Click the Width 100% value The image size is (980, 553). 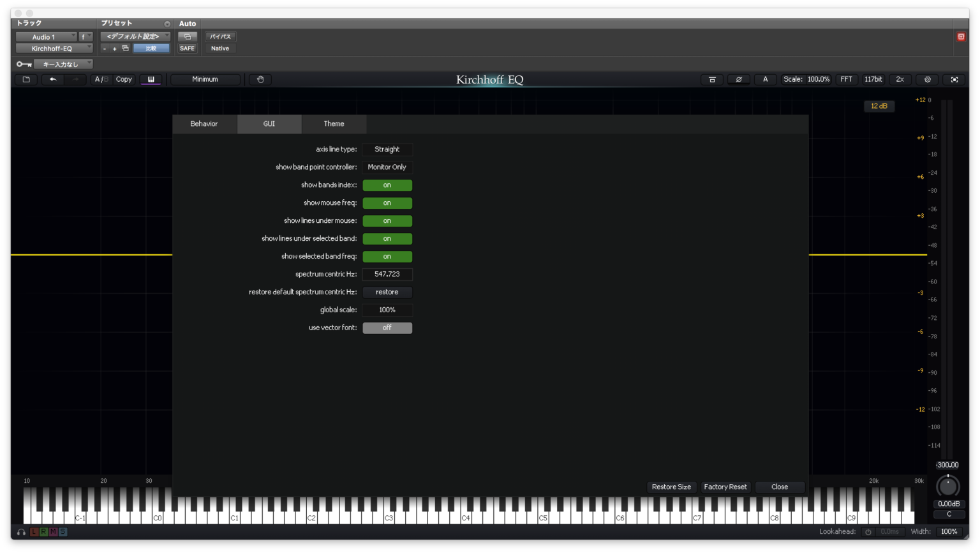(x=949, y=532)
